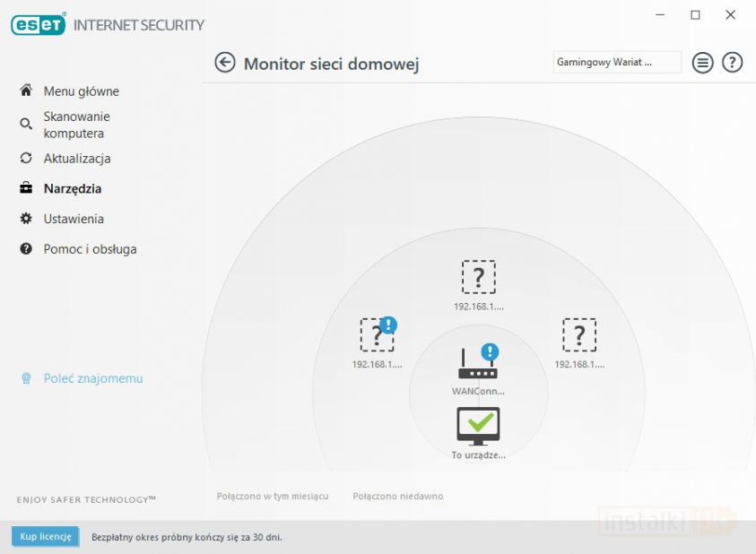756x554 pixels.
Task: Open Ustawienia
Action: (x=74, y=219)
